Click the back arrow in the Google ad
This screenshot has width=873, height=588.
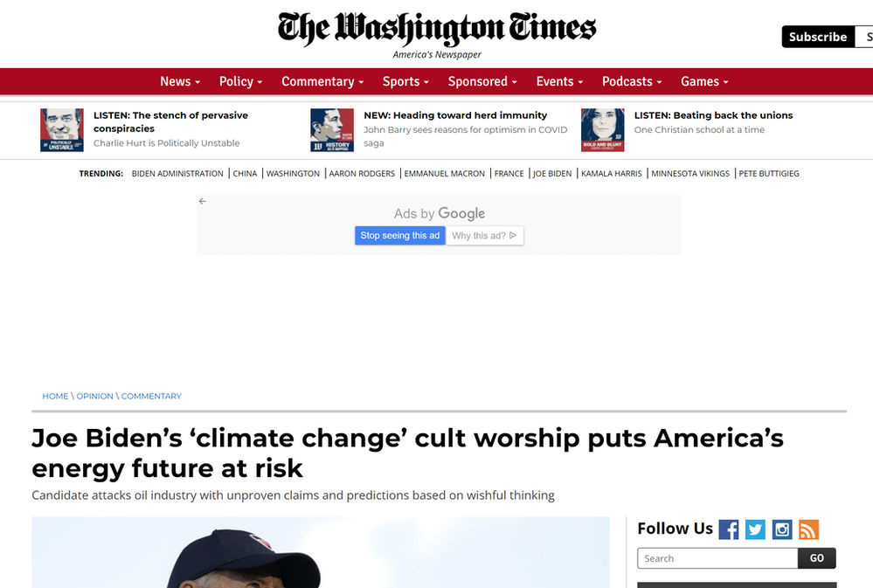click(202, 201)
